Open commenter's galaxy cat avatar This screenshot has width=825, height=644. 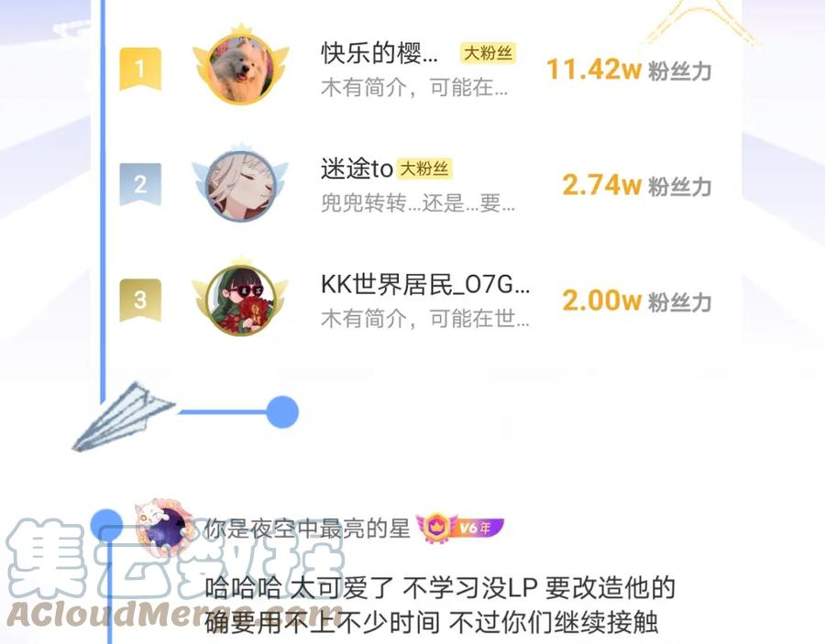click(164, 526)
